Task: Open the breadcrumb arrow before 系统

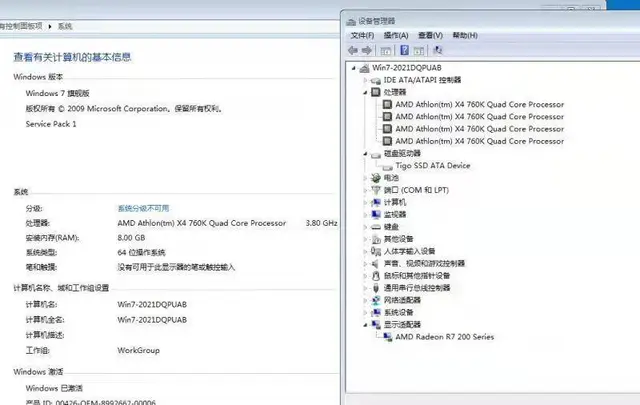Action: click(50, 27)
